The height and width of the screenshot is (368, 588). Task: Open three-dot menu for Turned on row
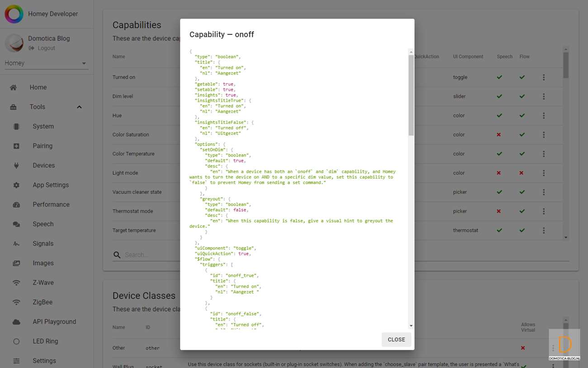coord(544,77)
